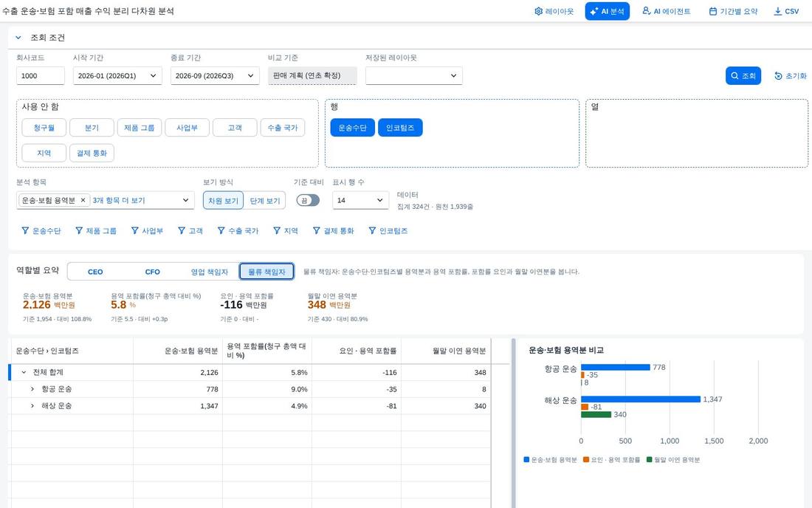Select the 지역 dimension chip
Screen dimensions: 812x508
[44, 153]
